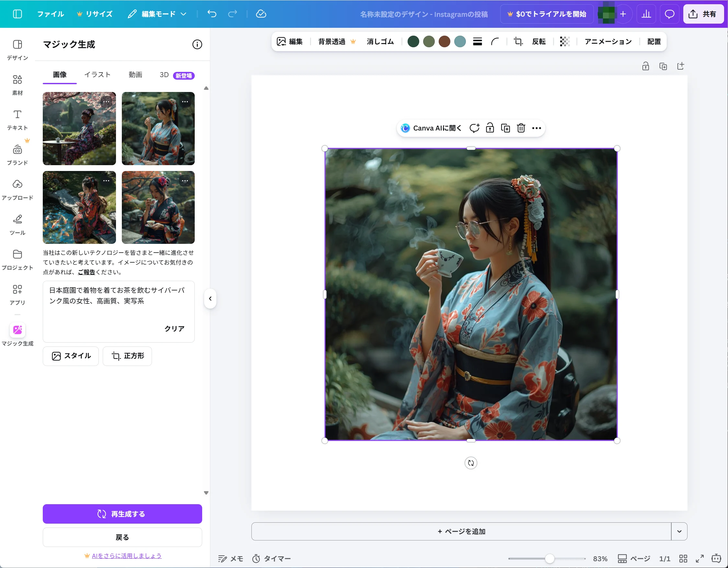The width and height of the screenshot is (728, 568).
Task: Open the アップロード panel
Action: pos(17,188)
